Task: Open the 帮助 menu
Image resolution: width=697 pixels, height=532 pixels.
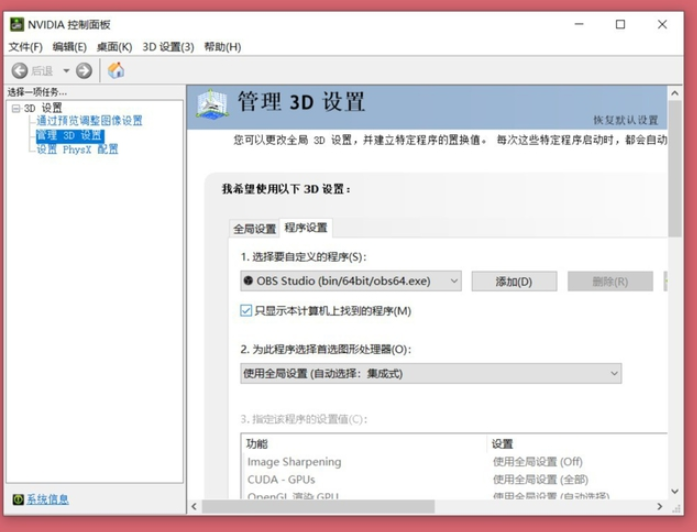Action: [x=222, y=47]
